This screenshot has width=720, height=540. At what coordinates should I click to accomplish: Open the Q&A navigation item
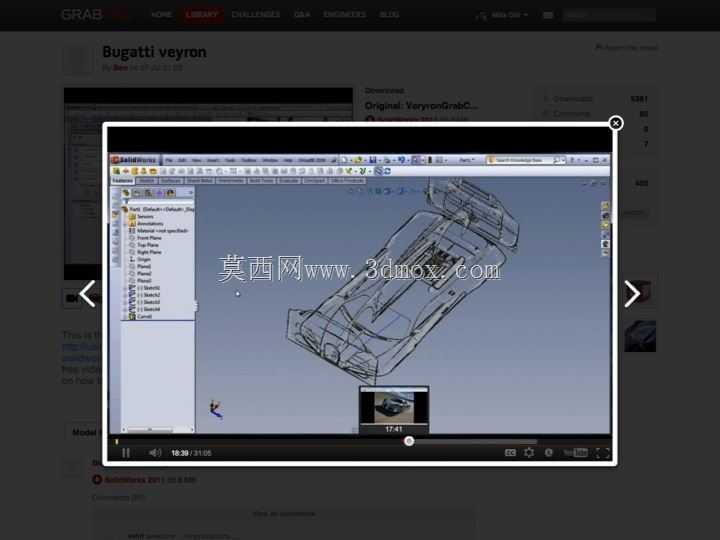tap(302, 15)
